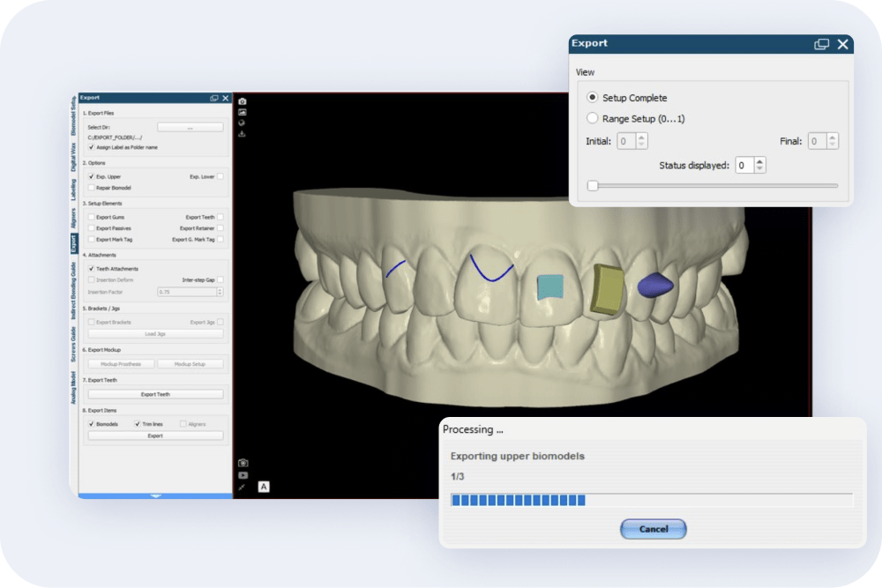882x588 pixels.
Task: Check the 'Export Mark Tag' option
Action: pos(91,240)
